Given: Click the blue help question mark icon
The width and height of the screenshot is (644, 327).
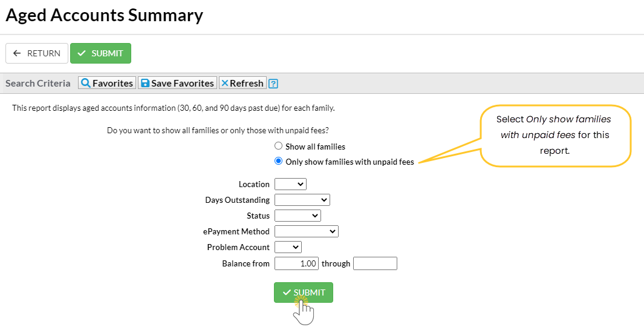Looking at the screenshot, I should pos(273,84).
